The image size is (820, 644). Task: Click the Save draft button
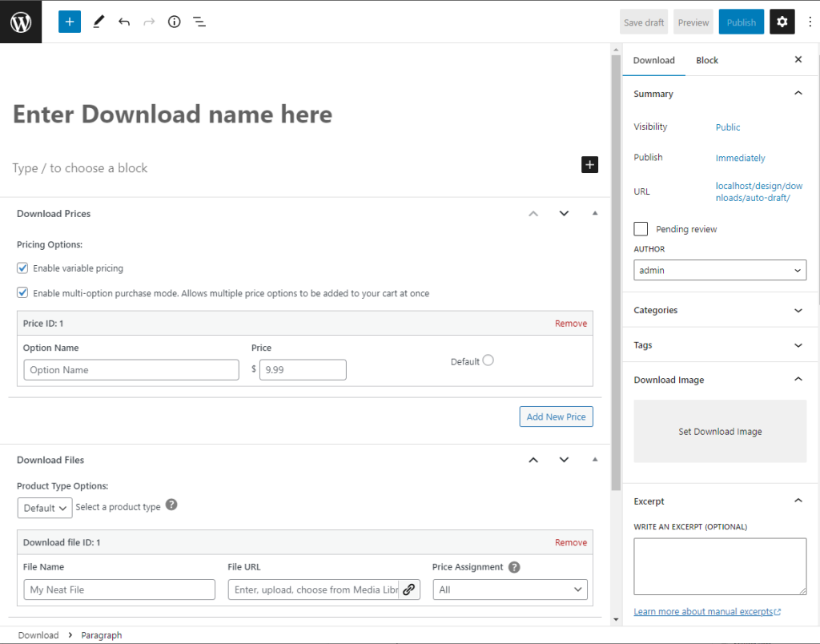tap(644, 22)
